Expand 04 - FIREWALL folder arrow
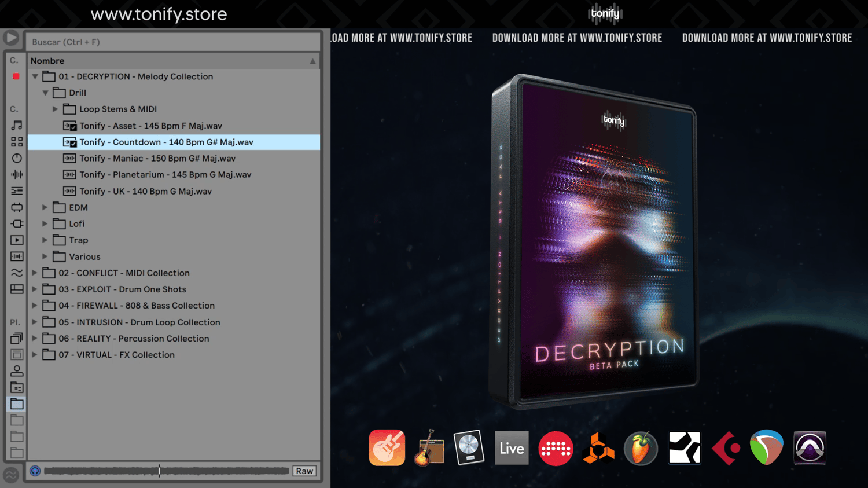 (35, 305)
